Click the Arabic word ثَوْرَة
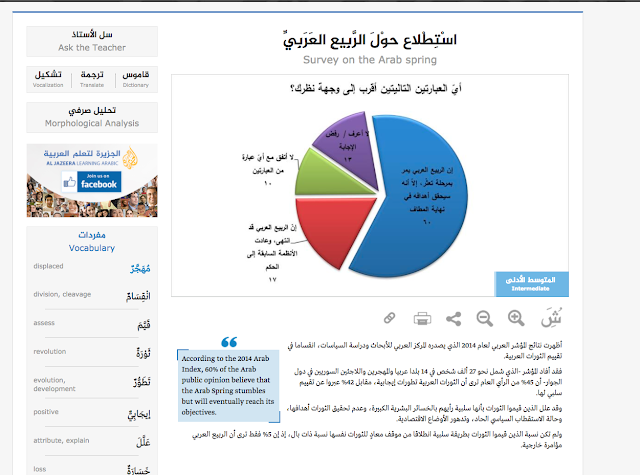 tap(143, 353)
